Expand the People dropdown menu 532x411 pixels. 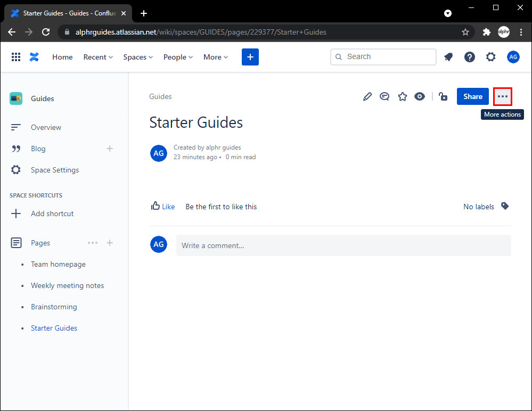coord(178,57)
